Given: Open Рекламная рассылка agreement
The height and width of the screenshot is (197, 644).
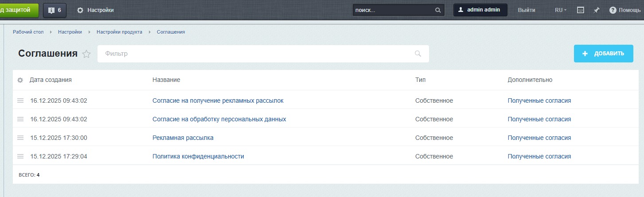Looking at the screenshot, I should [x=183, y=138].
